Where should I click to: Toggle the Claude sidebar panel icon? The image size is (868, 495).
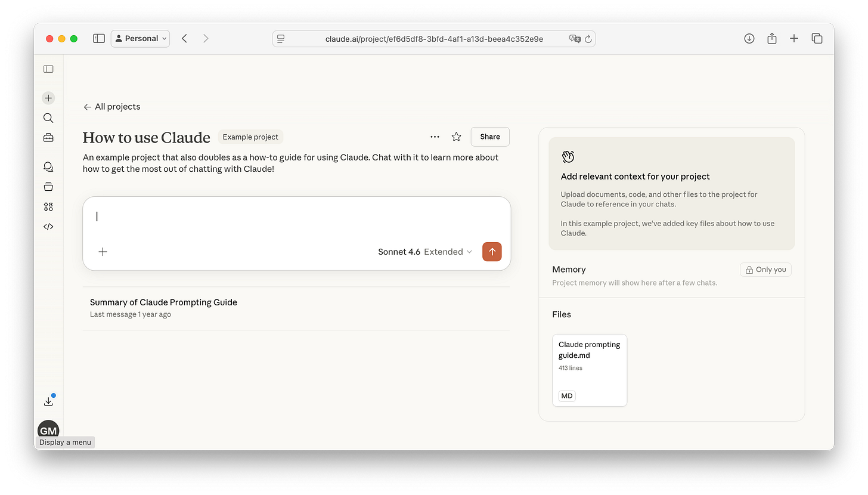[48, 69]
